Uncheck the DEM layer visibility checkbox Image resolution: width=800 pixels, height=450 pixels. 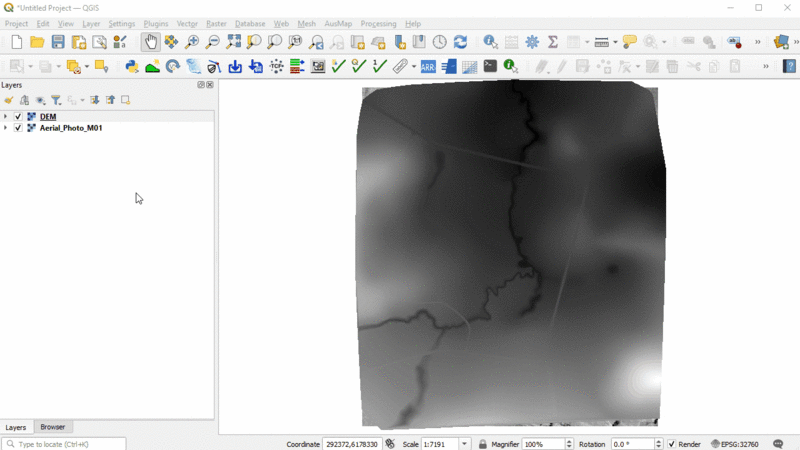click(x=18, y=117)
